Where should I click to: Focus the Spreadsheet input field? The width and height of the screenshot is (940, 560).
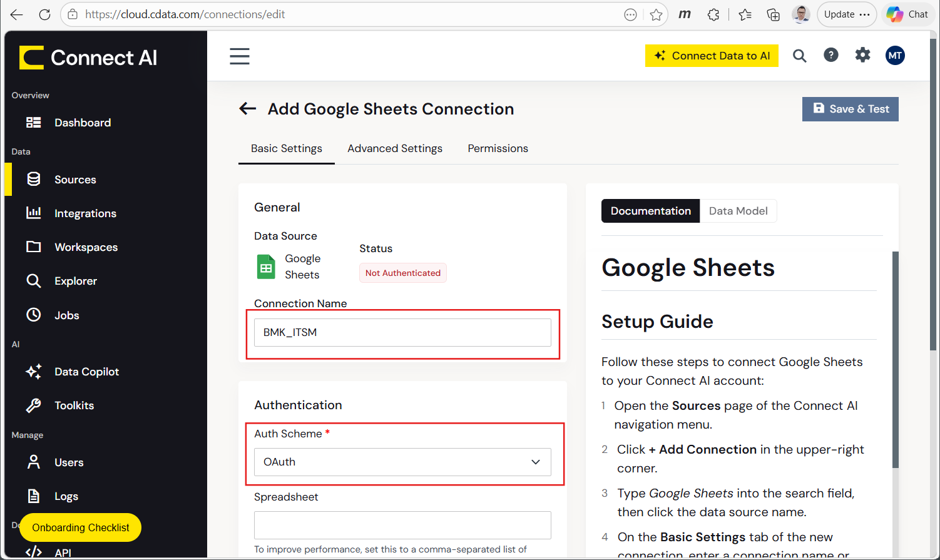tap(402, 525)
